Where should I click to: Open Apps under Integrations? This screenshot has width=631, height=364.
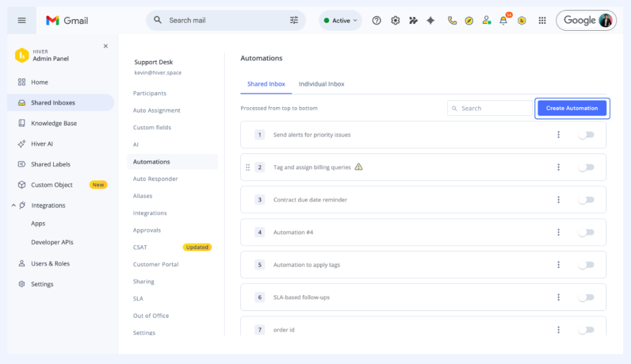coord(38,224)
